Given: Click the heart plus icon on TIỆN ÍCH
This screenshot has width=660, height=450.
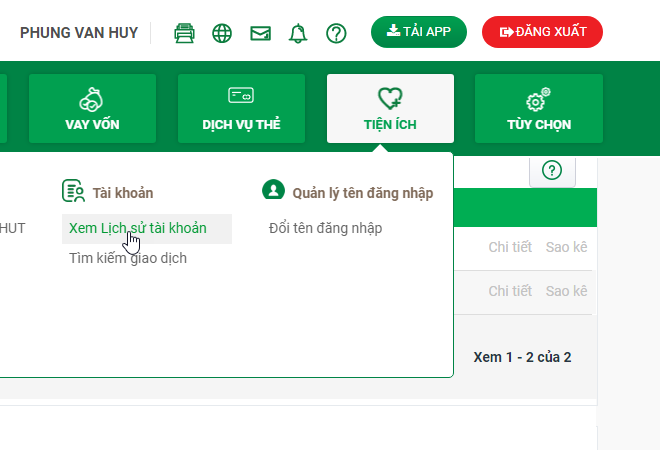Looking at the screenshot, I should click(x=390, y=99).
